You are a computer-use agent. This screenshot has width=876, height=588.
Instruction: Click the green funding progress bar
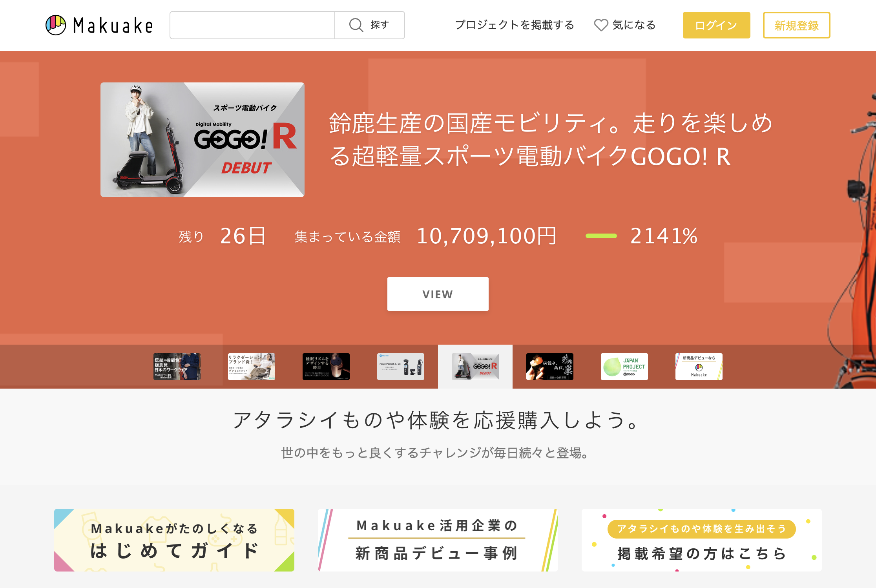(601, 236)
